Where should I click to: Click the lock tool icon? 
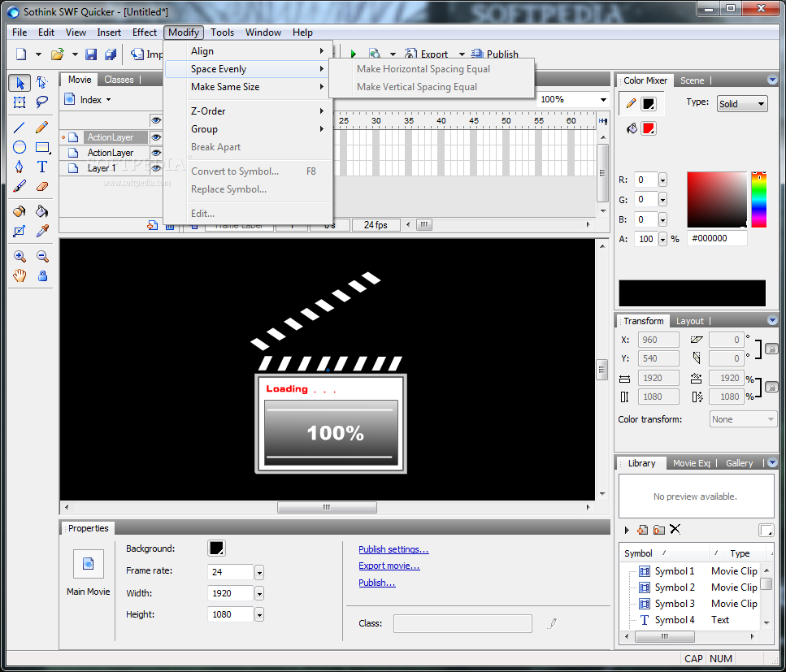click(x=42, y=275)
